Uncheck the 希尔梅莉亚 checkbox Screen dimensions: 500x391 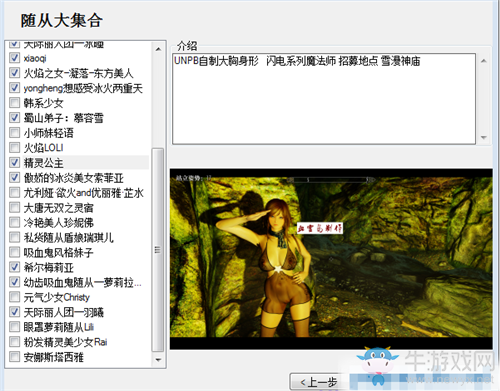click(14, 267)
